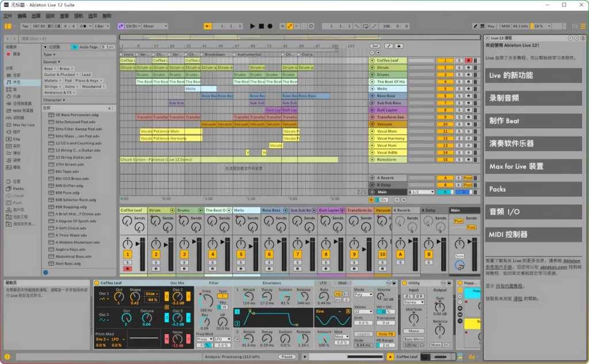Open the C#/Db root note dropdown
The height and width of the screenshot is (364, 589).
coord(133,25)
